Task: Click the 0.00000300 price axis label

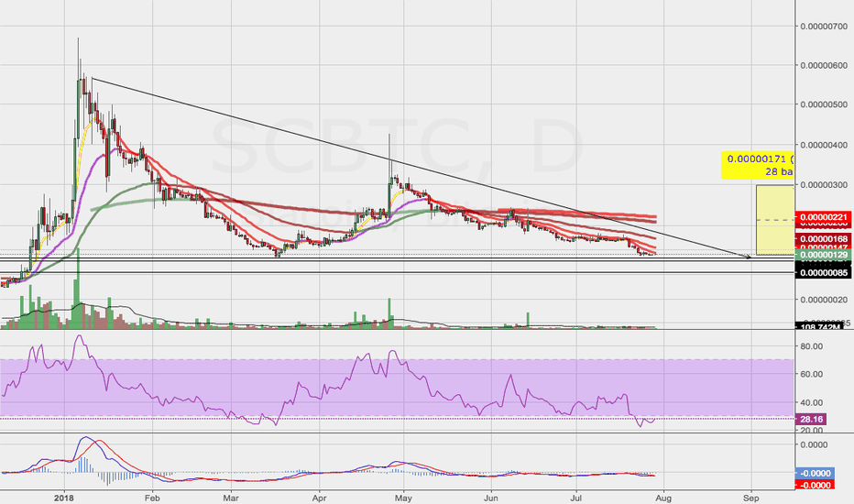Action: coord(824,185)
